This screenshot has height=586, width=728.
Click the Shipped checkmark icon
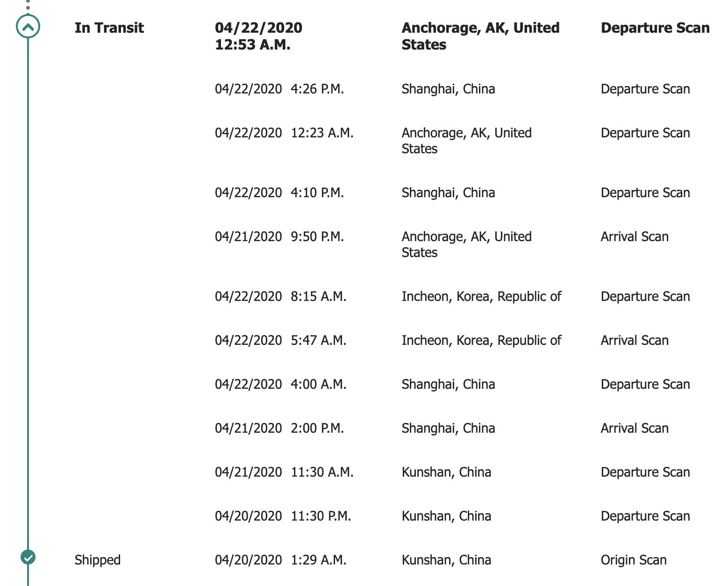pyautogui.click(x=28, y=557)
